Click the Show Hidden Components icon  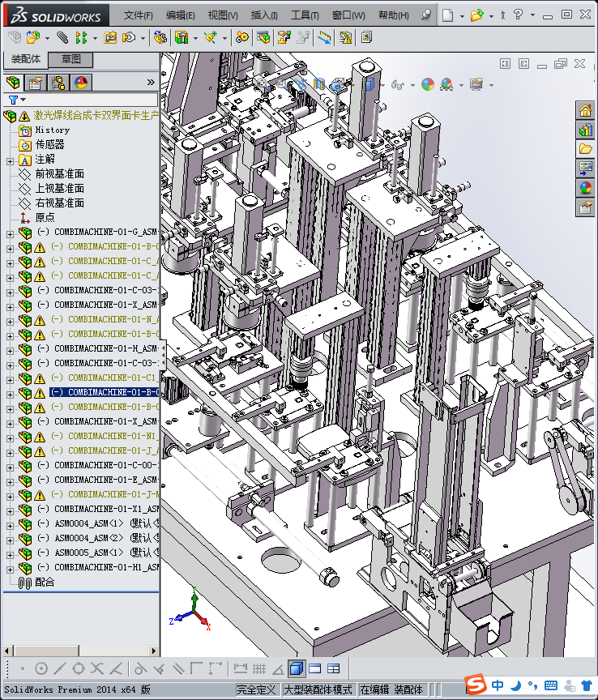point(160,37)
